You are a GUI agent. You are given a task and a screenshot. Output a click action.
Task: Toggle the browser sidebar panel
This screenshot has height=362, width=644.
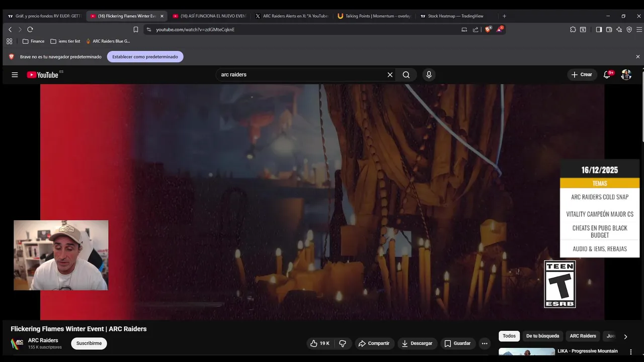point(599,30)
